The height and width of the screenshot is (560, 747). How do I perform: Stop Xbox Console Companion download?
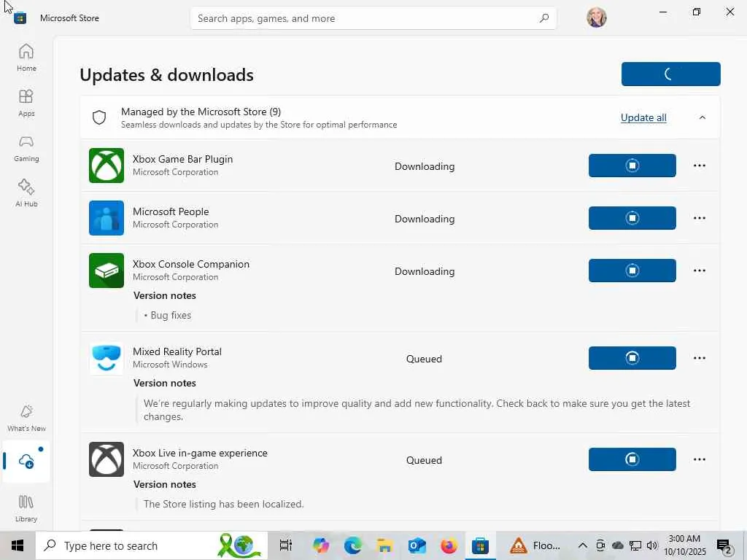[632, 270]
